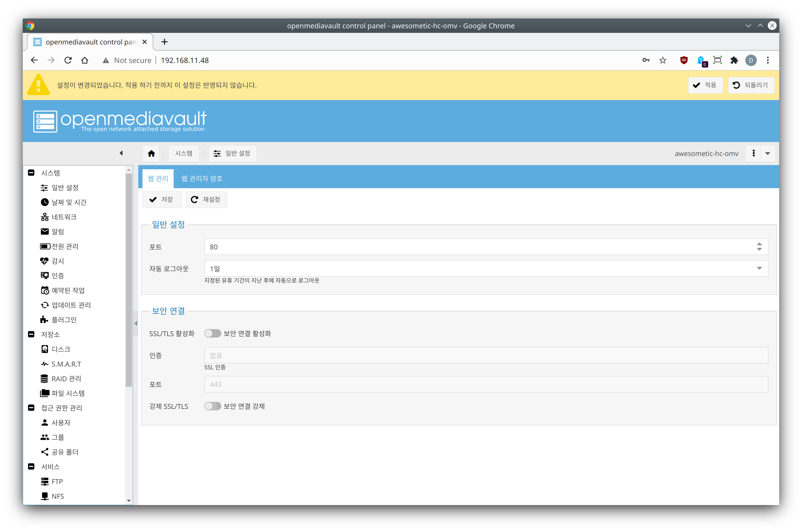Screen dimensions: 802x532
Task: Increase port value with spinner up arrow
Action: click(759, 244)
